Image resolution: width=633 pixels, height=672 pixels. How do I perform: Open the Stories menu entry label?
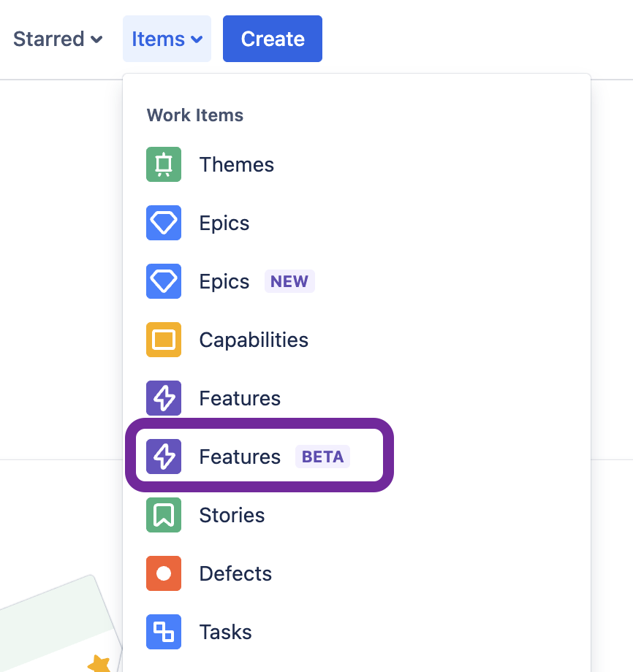[232, 515]
